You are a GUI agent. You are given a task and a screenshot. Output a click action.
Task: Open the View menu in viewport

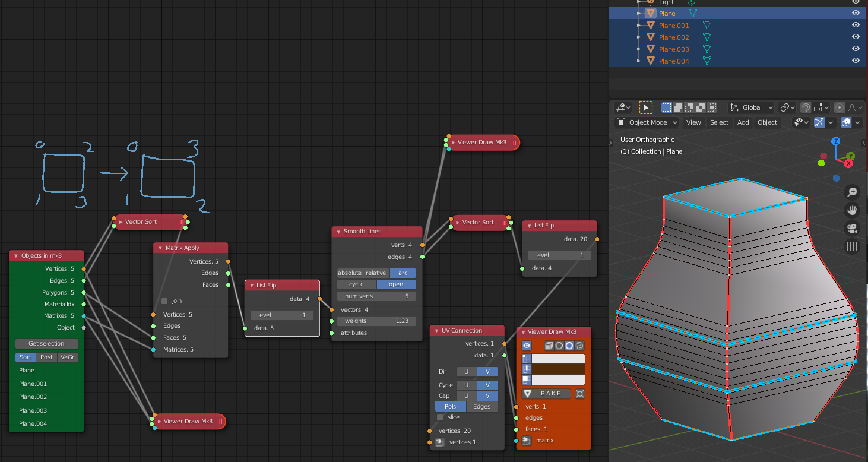tap(693, 122)
